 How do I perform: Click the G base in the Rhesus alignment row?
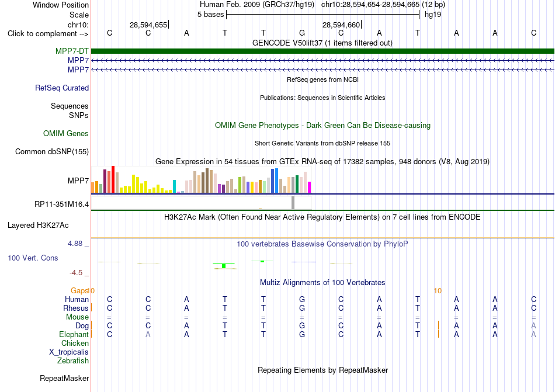[x=302, y=308]
